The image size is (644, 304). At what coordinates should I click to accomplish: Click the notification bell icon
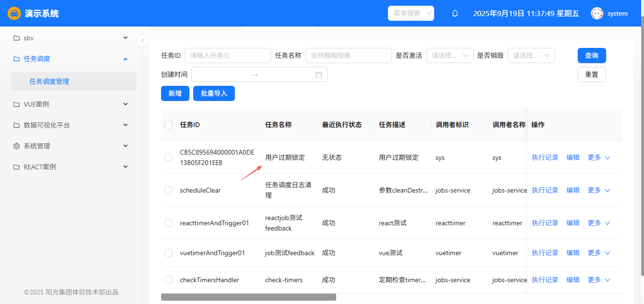point(455,14)
